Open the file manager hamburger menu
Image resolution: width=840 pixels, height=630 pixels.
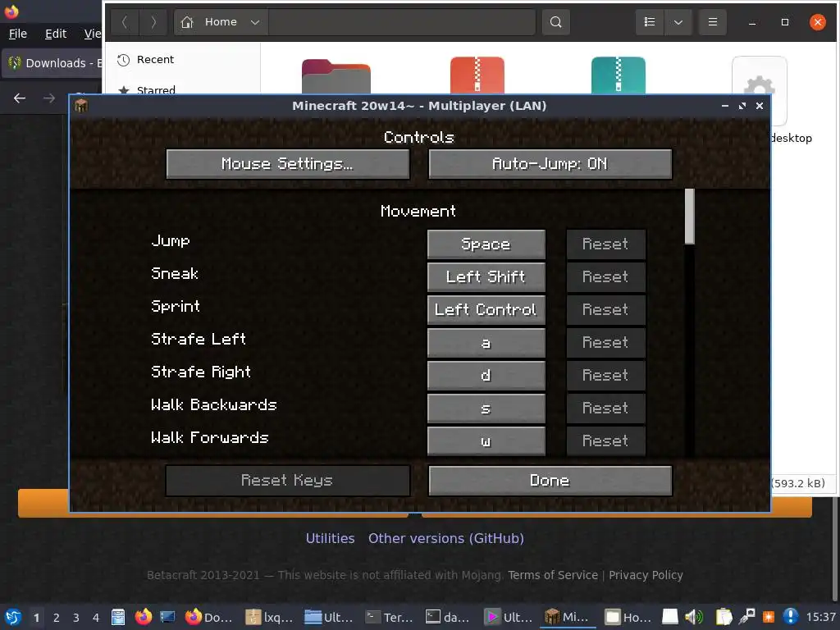coord(713,22)
